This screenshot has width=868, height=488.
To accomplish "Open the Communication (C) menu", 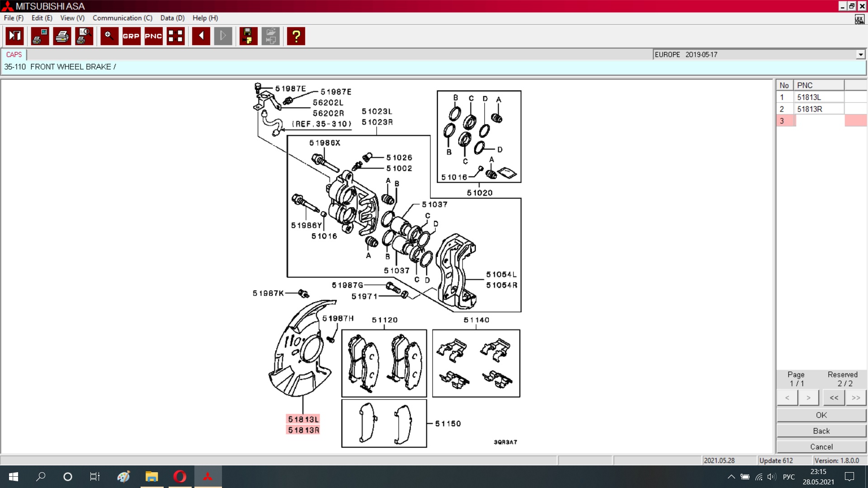I will tap(122, 18).
